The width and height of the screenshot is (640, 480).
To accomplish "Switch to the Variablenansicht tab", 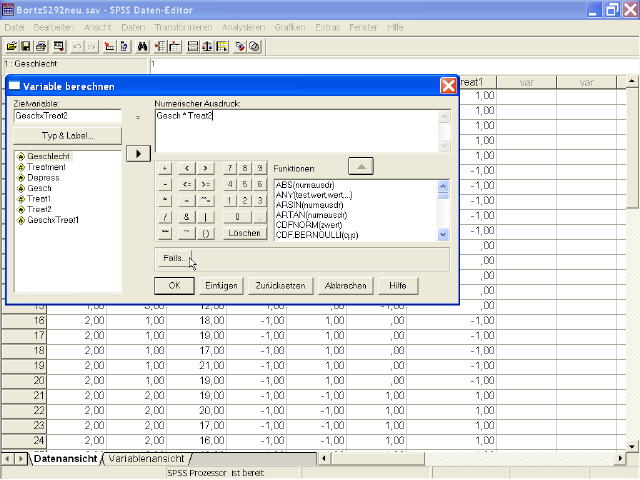I will pyautogui.click(x=145, y=458).
